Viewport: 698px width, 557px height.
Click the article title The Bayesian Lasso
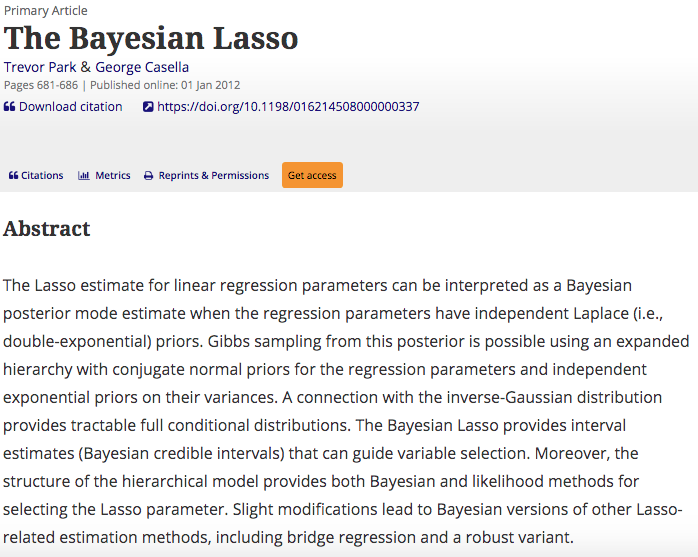pyautogui.click(x=151, y=38)
